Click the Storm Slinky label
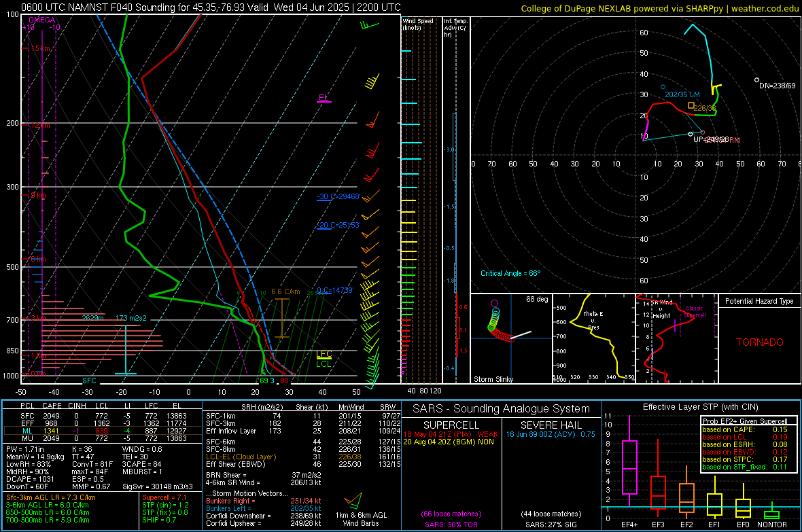The width and height of the screenshot is (802, 532). 493,379
